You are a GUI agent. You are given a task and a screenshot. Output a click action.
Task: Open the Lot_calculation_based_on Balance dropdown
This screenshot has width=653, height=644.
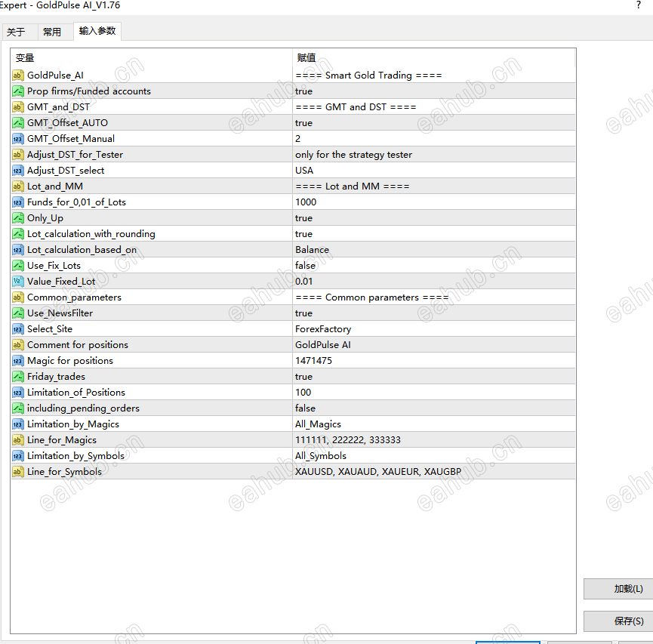click(x=433, y=249)
